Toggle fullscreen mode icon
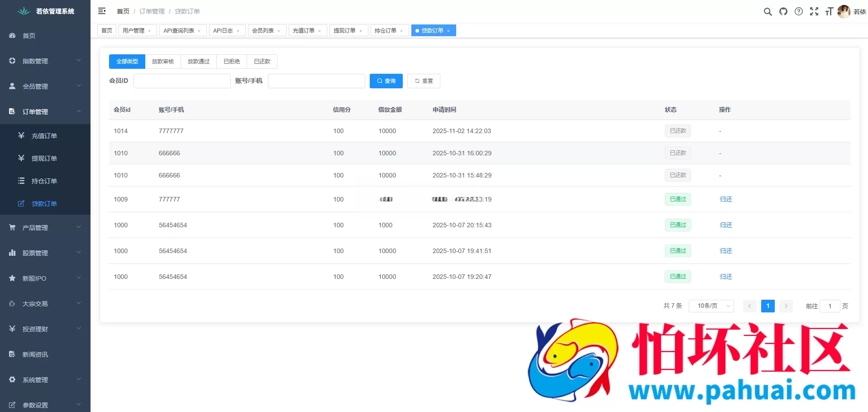 (x=814, y=11)
